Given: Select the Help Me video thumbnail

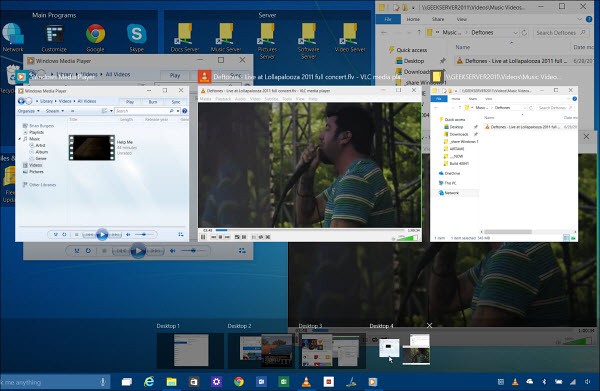Looking at the screenshot, I should pos(91,147).
